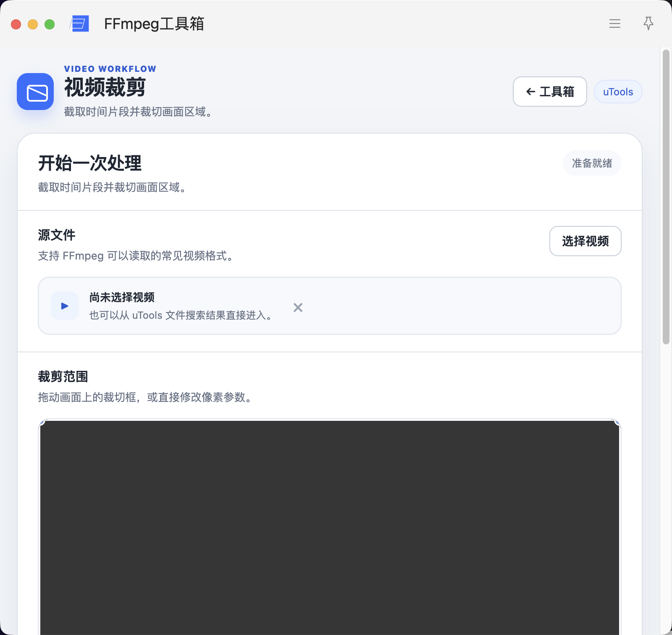The image size is (672, 635).
Task: Click the 视频裁剪 page title
Action: 105,87
